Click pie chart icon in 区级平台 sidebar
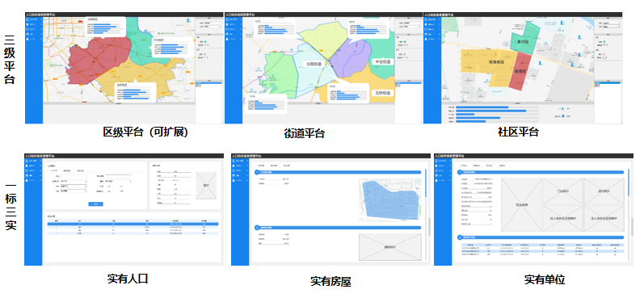Screen dimensions: 644x302 pyautogui.click(x=27, y=34)
